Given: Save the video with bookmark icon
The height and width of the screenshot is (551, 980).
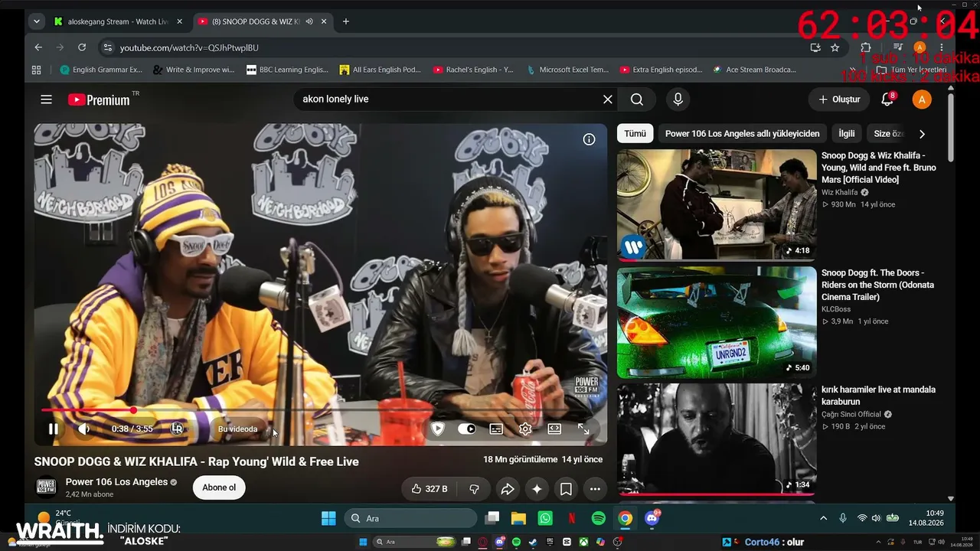Looking at the screenshot, I should coord(566,488).
